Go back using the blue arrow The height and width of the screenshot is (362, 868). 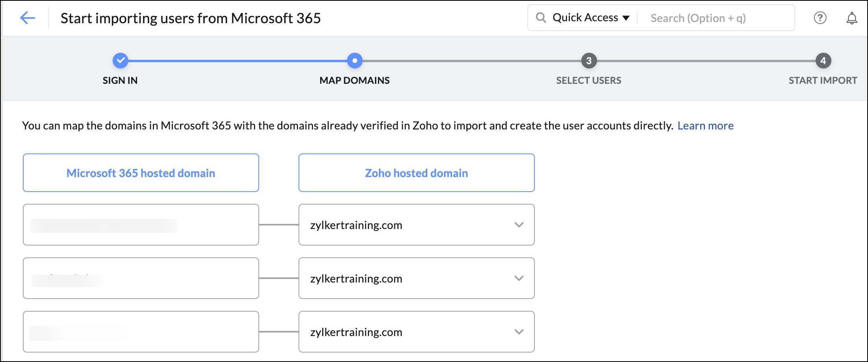(28, 18)
